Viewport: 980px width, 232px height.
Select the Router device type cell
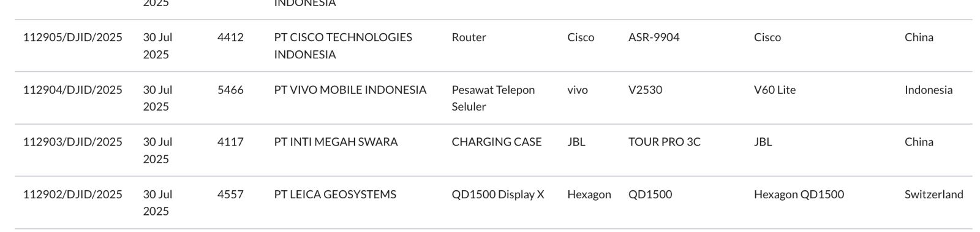click(469, 37)
